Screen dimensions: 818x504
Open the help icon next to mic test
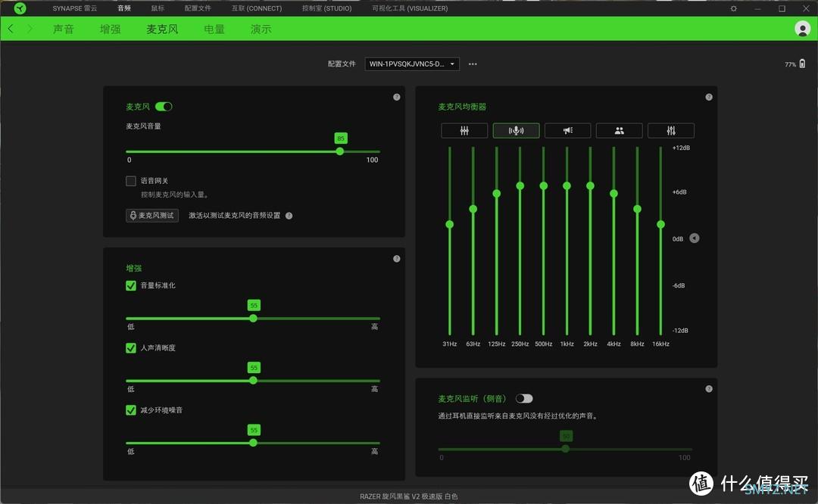[x=289, y=216]
